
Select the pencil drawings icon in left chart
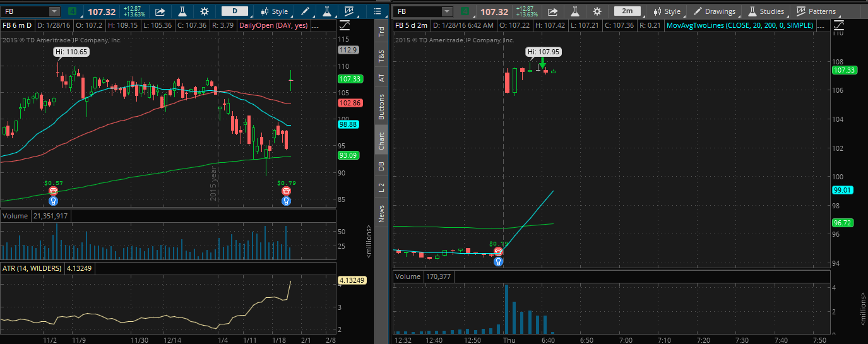[x=305, y=11]
